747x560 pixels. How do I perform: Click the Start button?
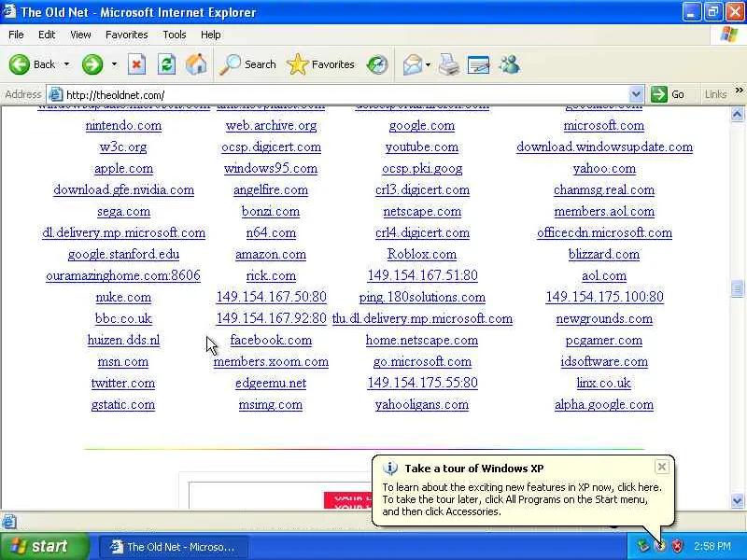pos(44,546)
